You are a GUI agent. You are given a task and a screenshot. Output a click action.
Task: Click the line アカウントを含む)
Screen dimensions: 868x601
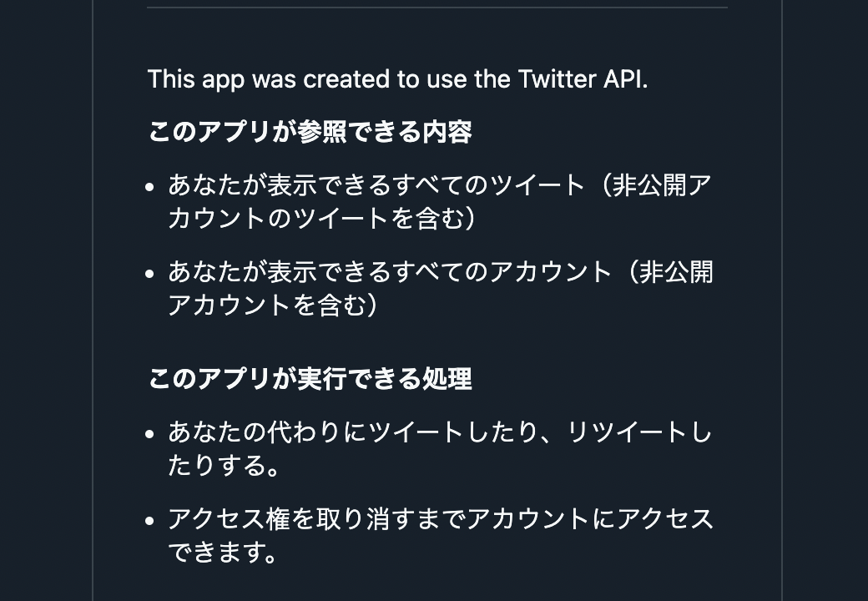pos(272,305)
